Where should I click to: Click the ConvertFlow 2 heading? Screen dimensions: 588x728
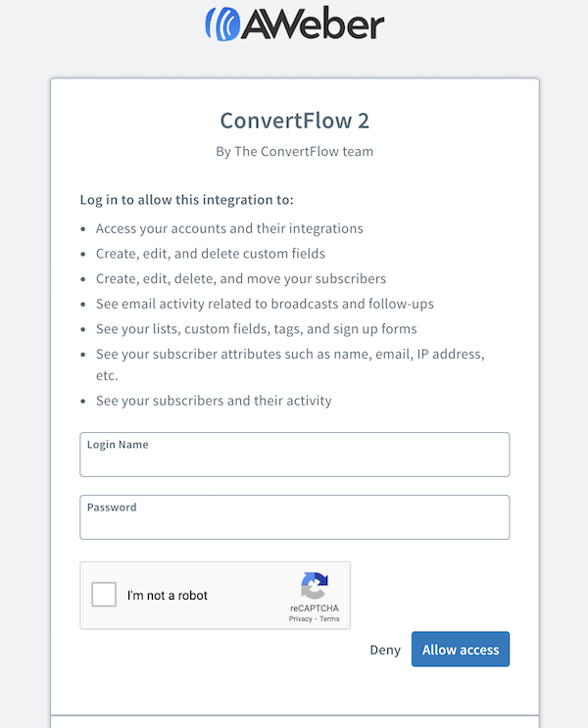coord(294,121)
